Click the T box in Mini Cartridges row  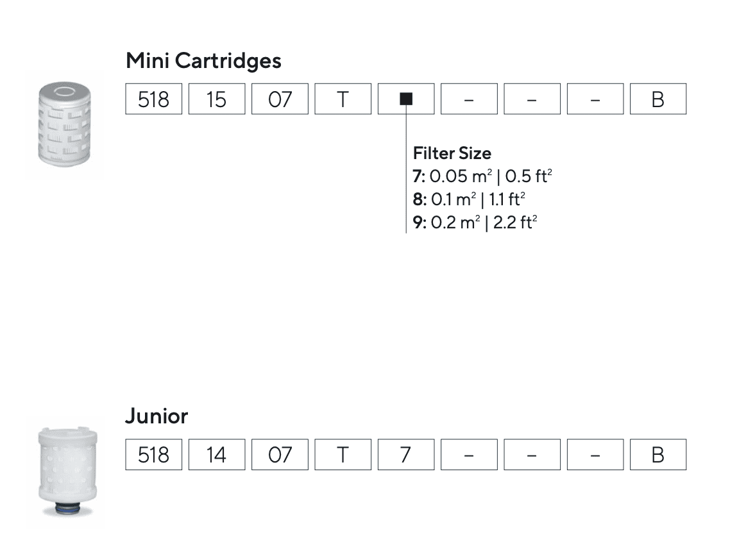tap(343, 99)
